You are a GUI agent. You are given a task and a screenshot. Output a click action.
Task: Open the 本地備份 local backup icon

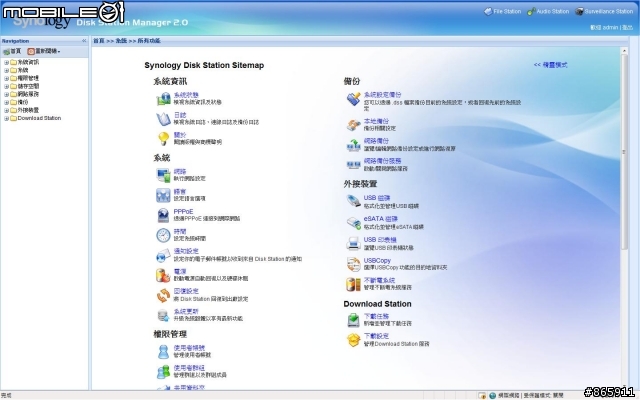353,124
